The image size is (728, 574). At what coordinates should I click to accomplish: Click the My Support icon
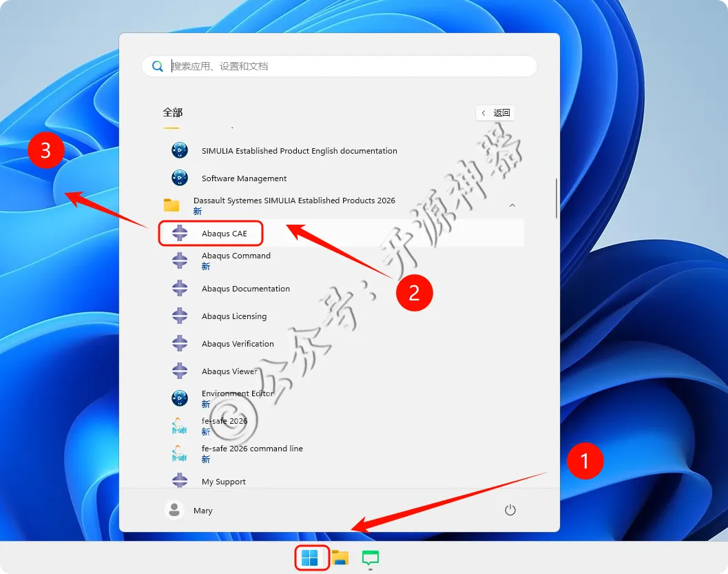point(180,480)
